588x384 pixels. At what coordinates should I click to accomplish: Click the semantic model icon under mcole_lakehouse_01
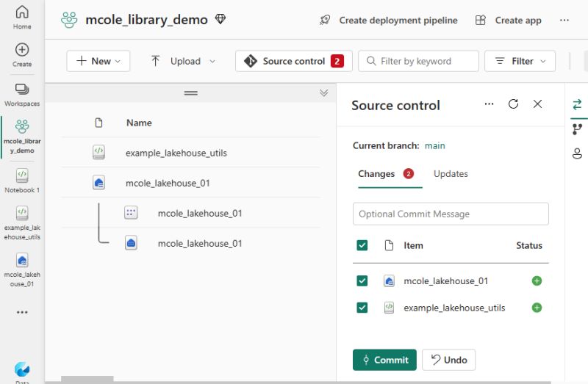131,213
